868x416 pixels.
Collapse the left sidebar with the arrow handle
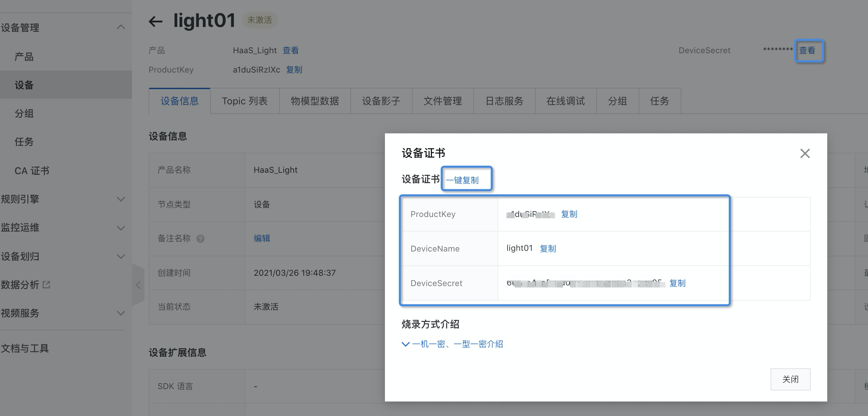[138, 285]
